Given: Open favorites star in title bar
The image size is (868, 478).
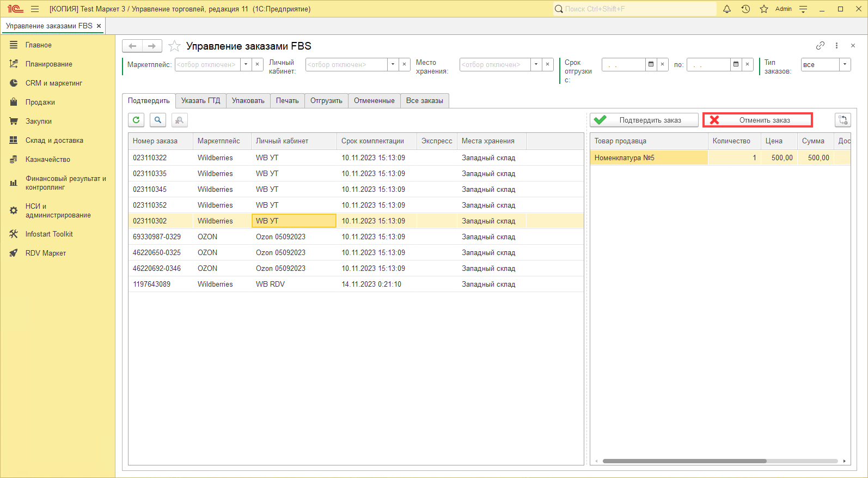Looking at the screenshot, I should (764, 9).
